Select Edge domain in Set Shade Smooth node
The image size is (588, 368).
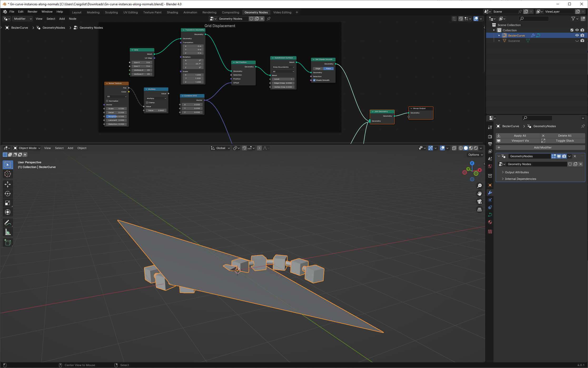click(318, 68)
